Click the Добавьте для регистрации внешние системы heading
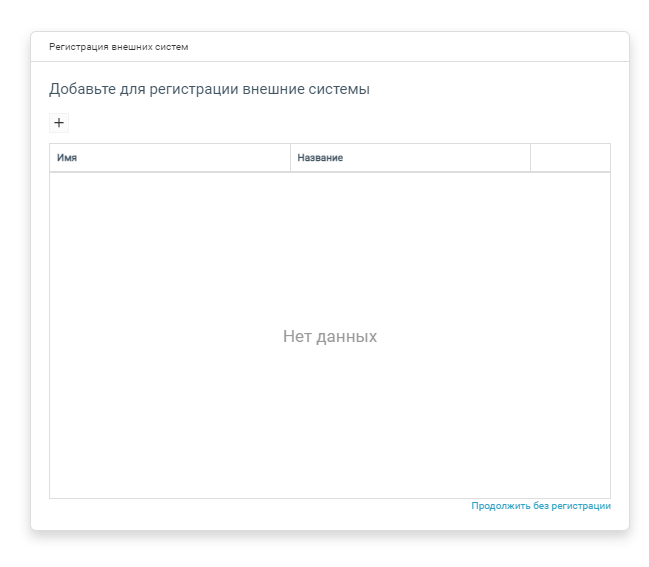 coord(209,89)
